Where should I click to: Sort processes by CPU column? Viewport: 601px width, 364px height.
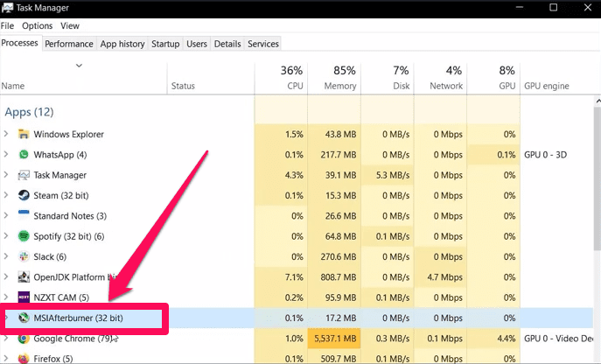(x=281, y=78)
